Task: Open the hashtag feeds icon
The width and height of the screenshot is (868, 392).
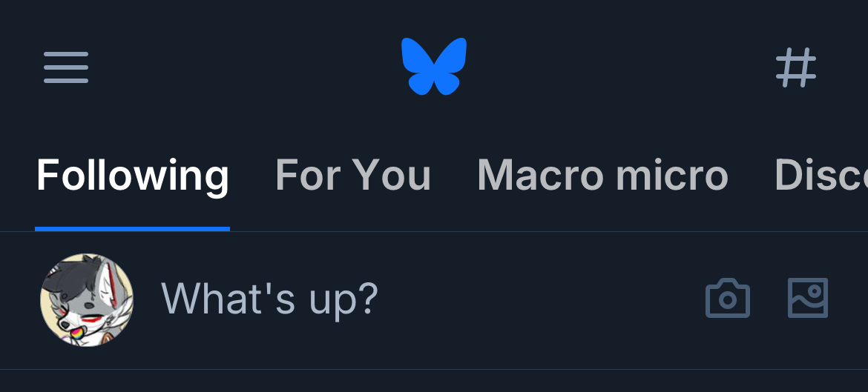Action: [796, 67]
